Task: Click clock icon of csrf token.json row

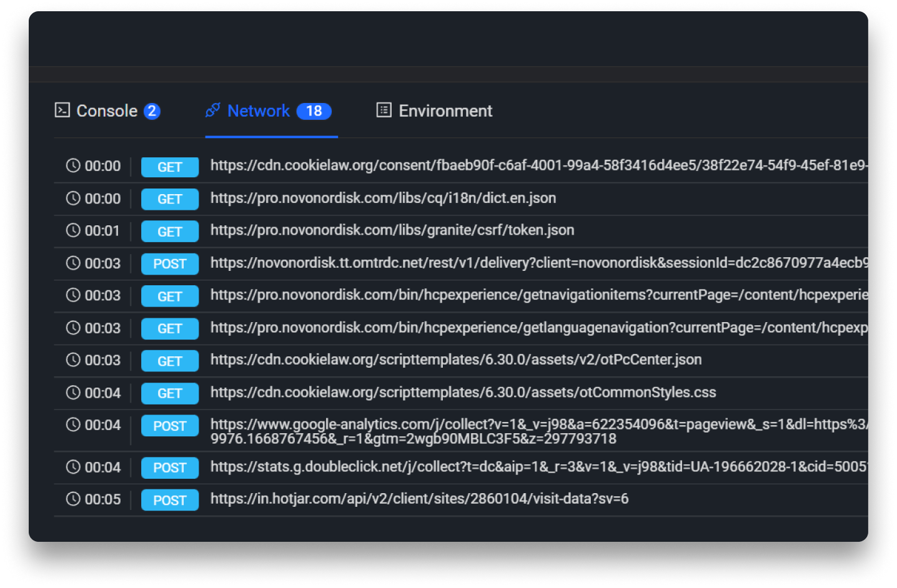Action: (x=73, y=230)
